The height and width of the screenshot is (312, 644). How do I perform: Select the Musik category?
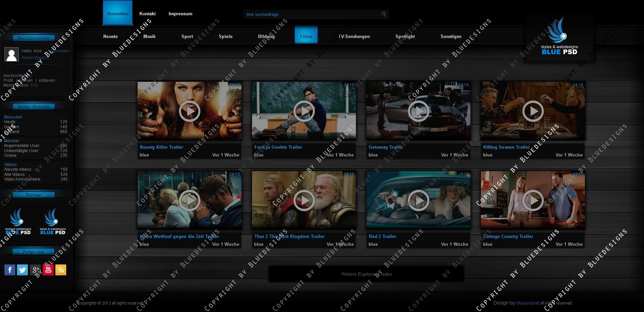(149, 36)
